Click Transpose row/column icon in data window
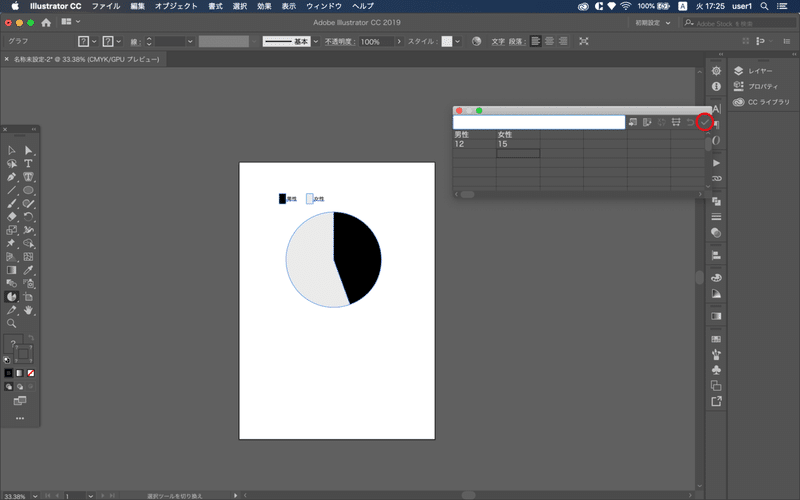This screenshot has height=500, width=800. click(x=647, y=122)
